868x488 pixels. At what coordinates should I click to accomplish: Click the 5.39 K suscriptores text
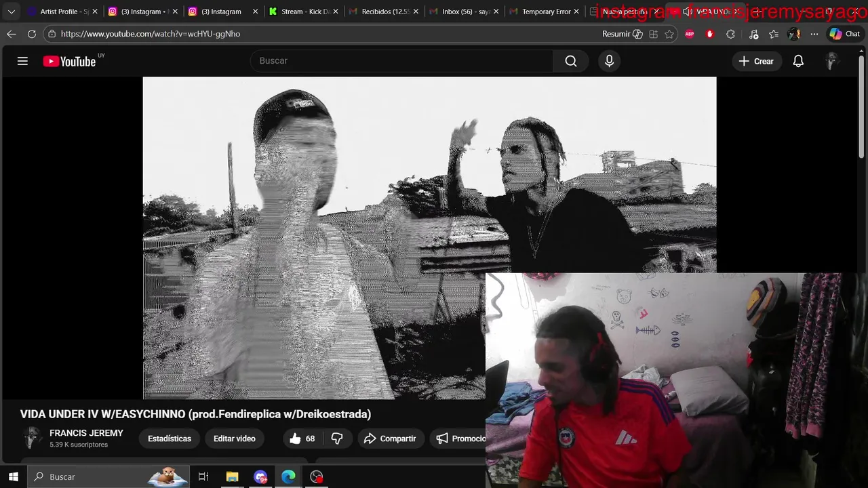[x=79, y=445]
